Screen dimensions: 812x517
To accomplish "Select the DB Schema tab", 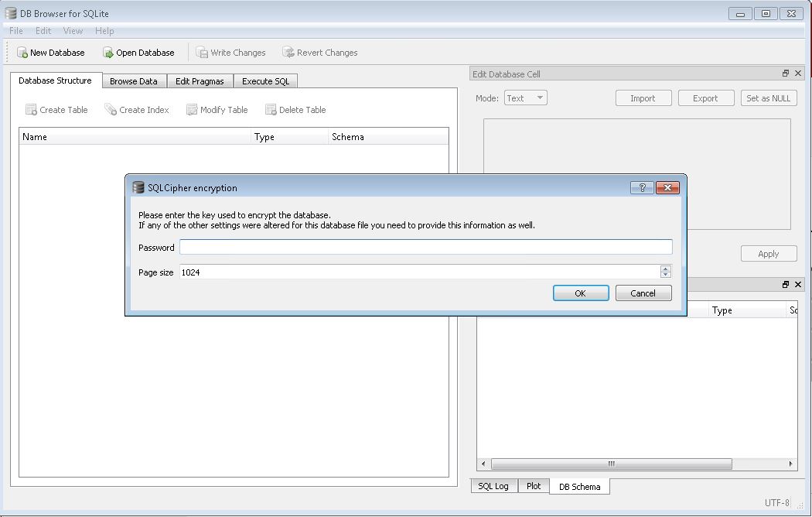I will 580,487.
